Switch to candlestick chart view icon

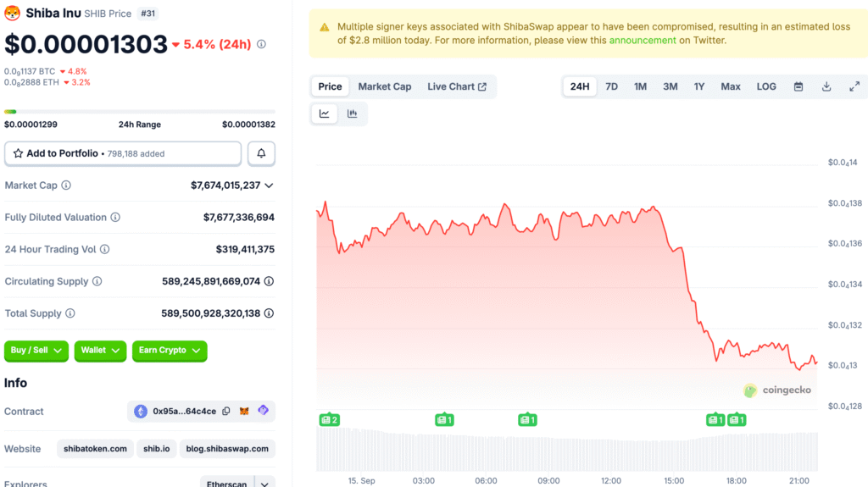pos(352,114)
